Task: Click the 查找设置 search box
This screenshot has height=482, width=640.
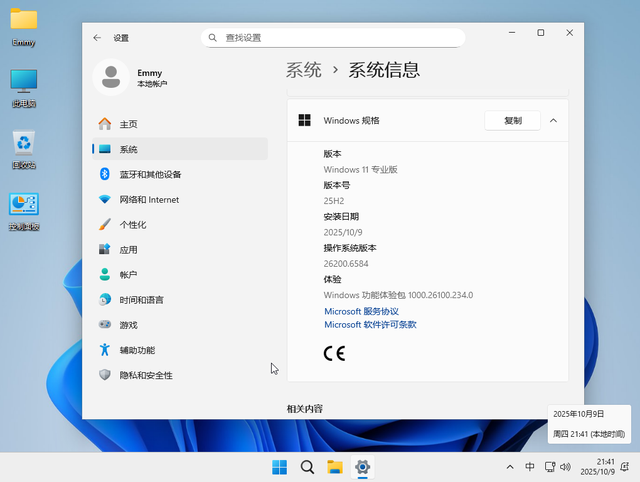Action: tap(333, 38)
